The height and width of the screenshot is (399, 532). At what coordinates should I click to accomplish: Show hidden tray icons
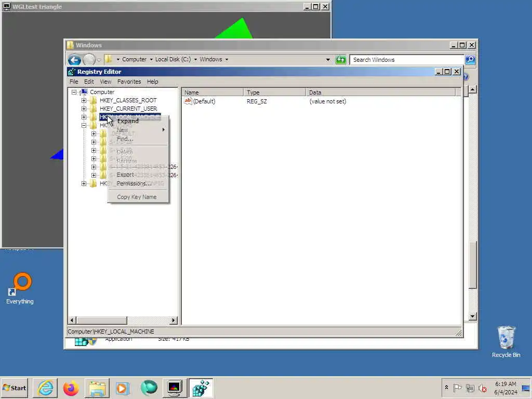(x=446, y=388)
